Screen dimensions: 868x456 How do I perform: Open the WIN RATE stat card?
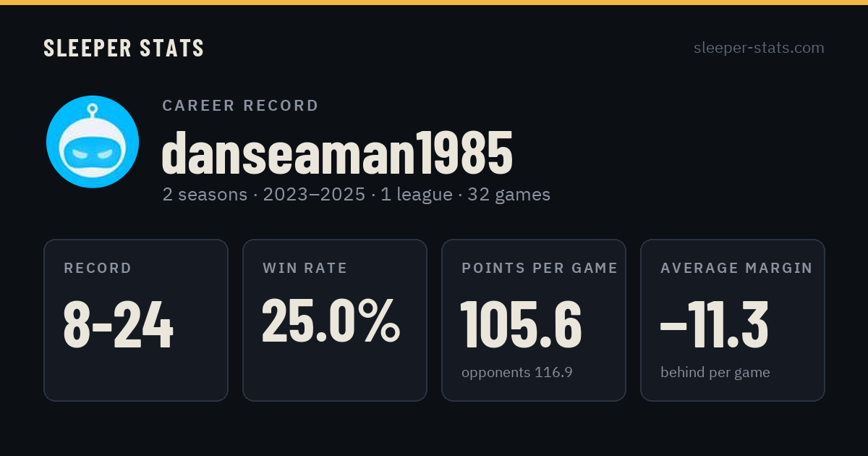coord(335,320)
